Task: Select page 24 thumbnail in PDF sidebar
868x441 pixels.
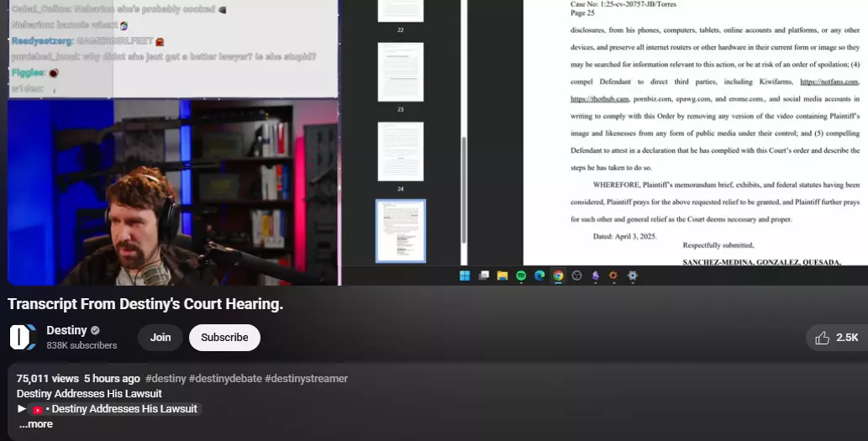Action: [400, 151]
